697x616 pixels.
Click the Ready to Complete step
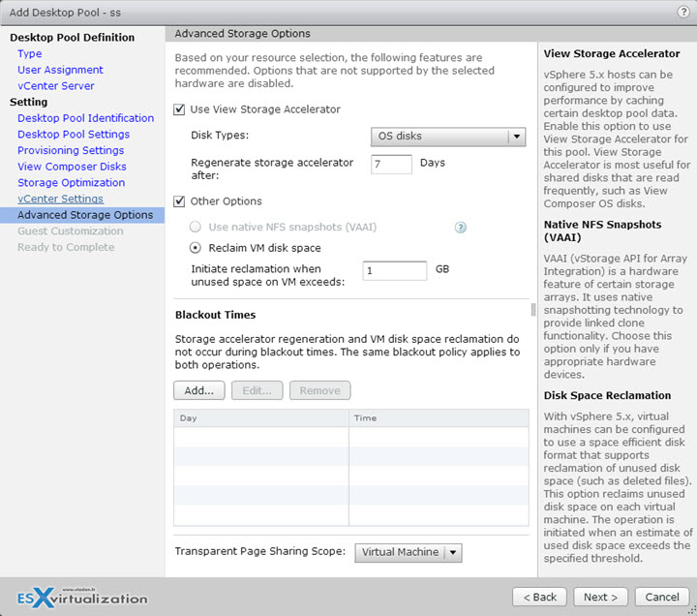coord(66,247)
